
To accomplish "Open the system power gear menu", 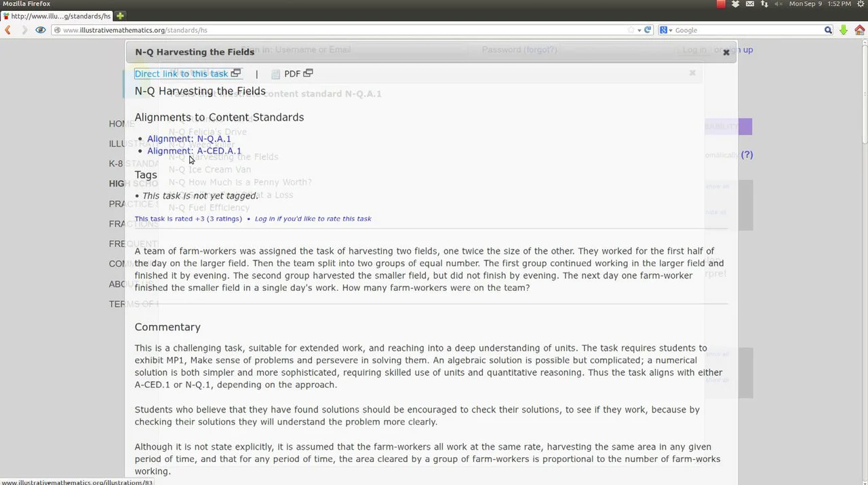I will [860, 4].
